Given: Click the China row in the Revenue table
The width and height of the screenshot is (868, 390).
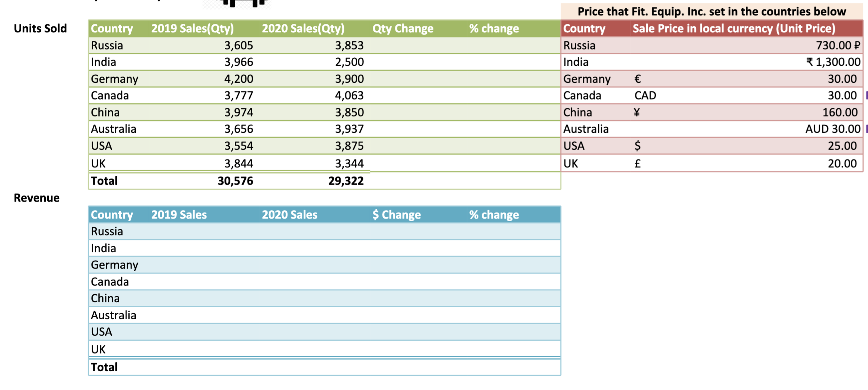Looking at the screenshot, I should point(105,298).
